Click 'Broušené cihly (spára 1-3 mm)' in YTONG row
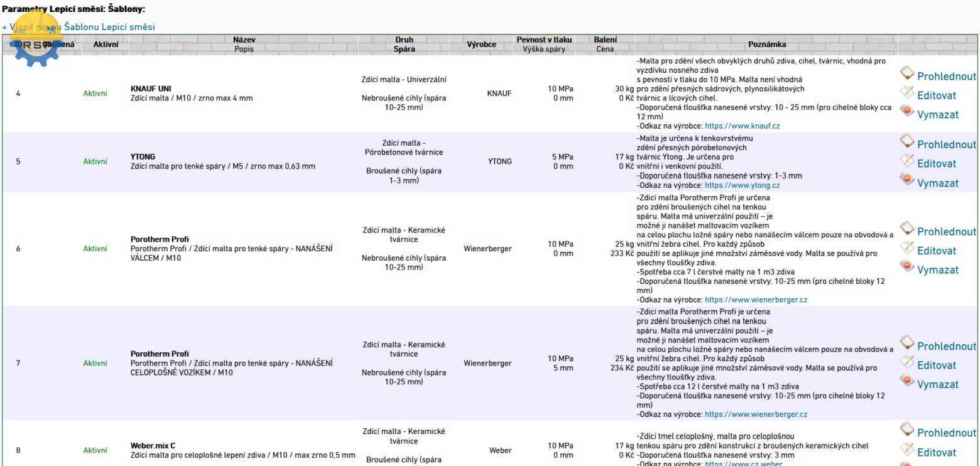This screenshot has width=980, height=466. [x=404, y=175]
